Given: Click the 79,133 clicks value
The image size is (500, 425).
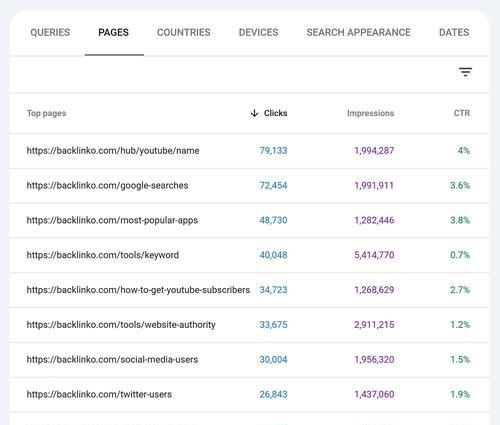Looking at the screenshot, I should point(273,151).
